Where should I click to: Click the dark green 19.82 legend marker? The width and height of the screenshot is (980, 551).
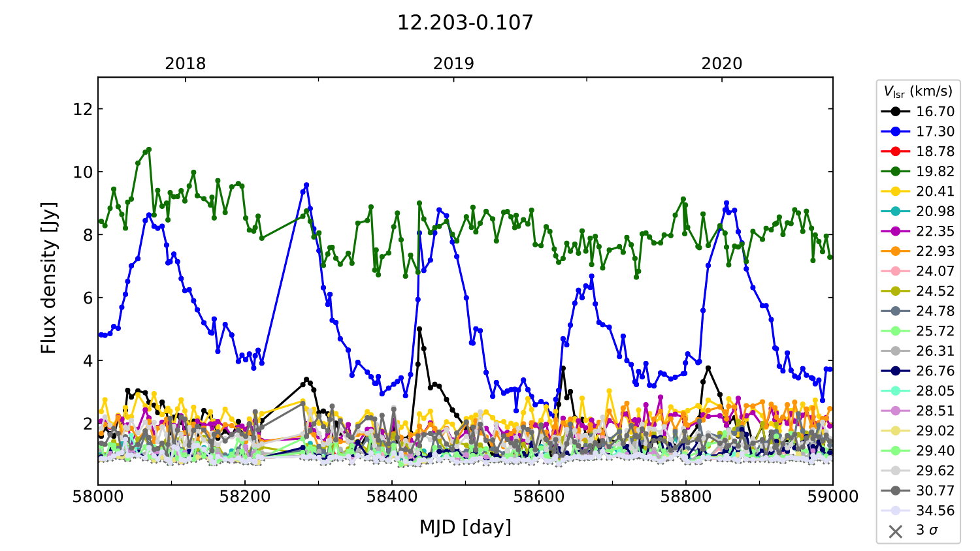click(895, 171)
